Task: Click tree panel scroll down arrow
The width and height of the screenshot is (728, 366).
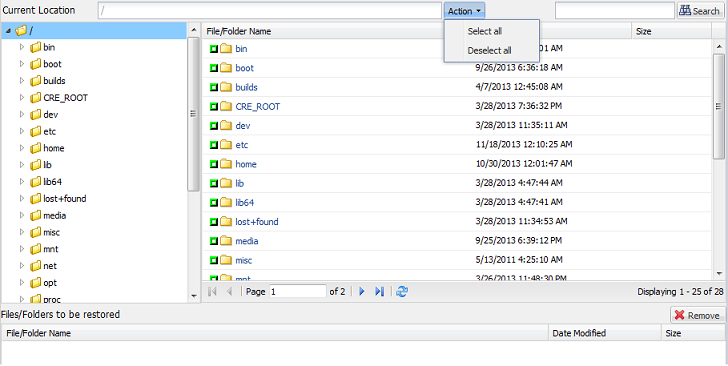Action: coord(194,296)
